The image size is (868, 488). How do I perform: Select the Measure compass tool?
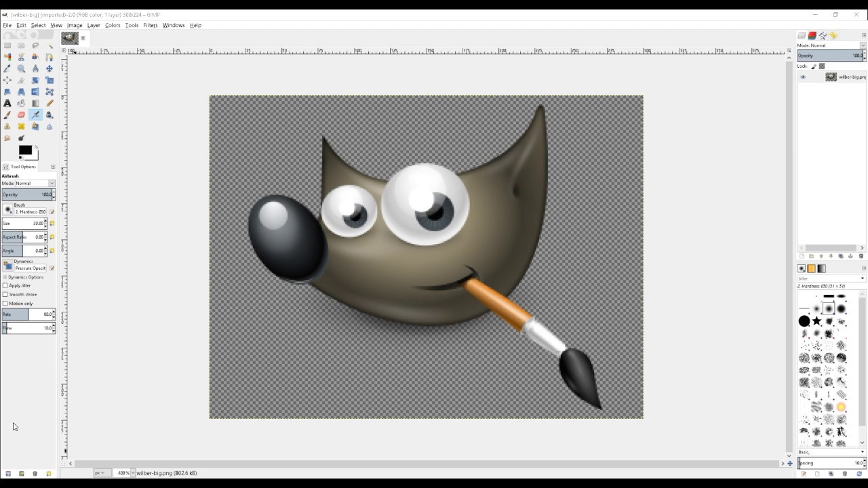[x=35, y=68]
